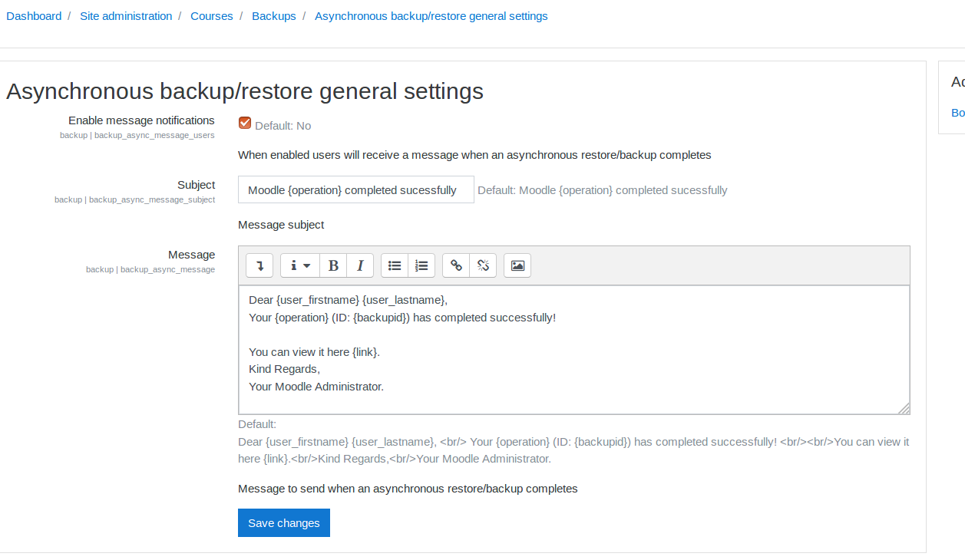Image resolution: width=965 pixels, height=560 pixels.
Task: Open Asynchronous backup/restore general settings breadcrumb
Action: coord(431,16)
